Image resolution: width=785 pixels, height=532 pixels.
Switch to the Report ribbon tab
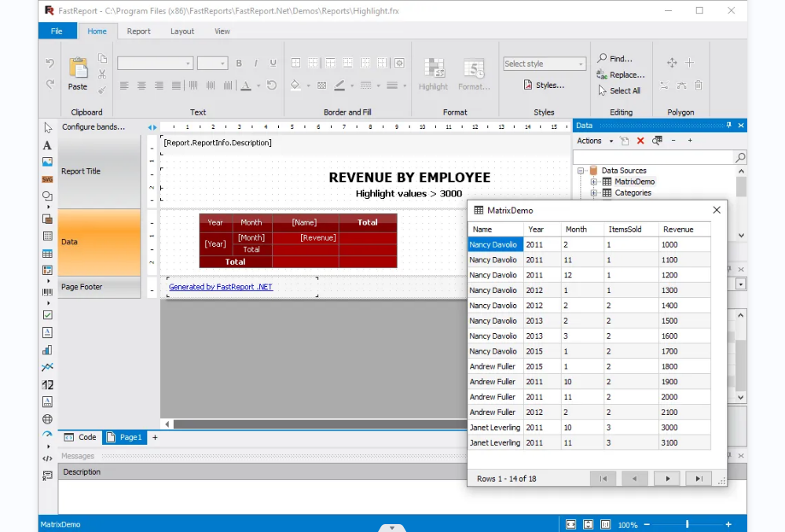(138, 31)
